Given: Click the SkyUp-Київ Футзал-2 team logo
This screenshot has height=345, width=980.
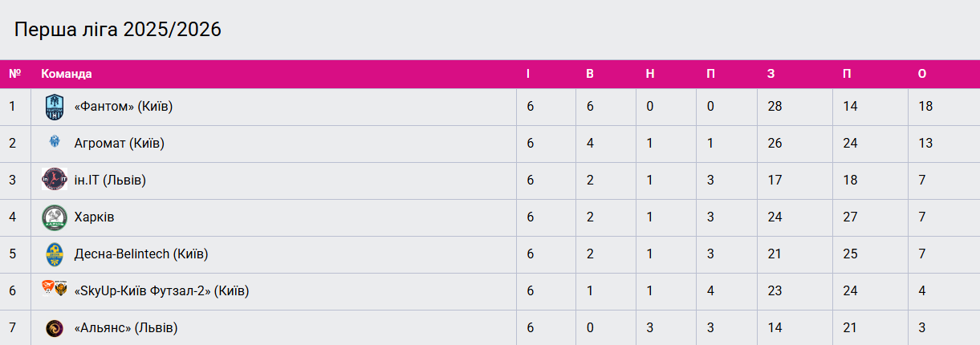Looking at the screenshot, I should [54, 290].
